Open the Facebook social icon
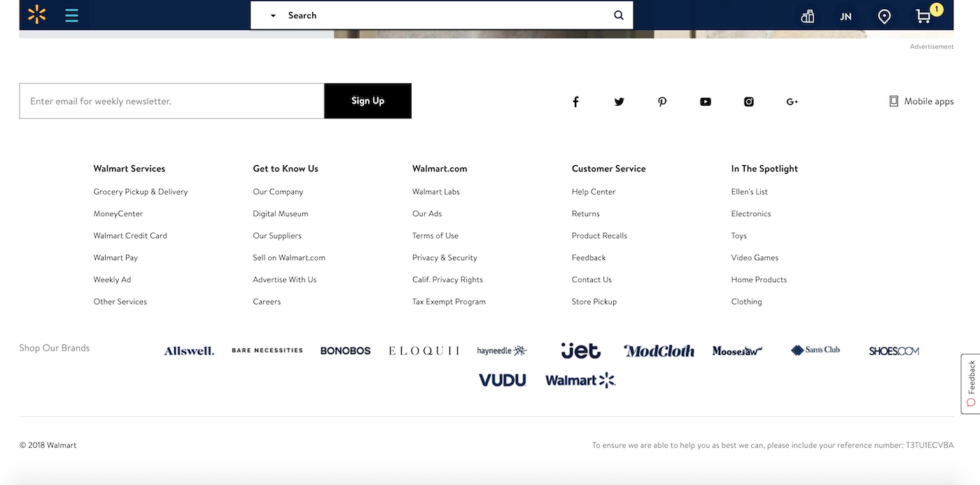The width and height of the screenshot is (980, 485). click(x=575, y=101)
